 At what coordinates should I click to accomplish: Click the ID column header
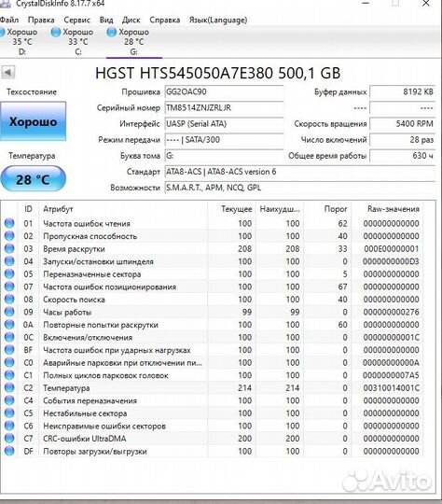click(28, 209)
